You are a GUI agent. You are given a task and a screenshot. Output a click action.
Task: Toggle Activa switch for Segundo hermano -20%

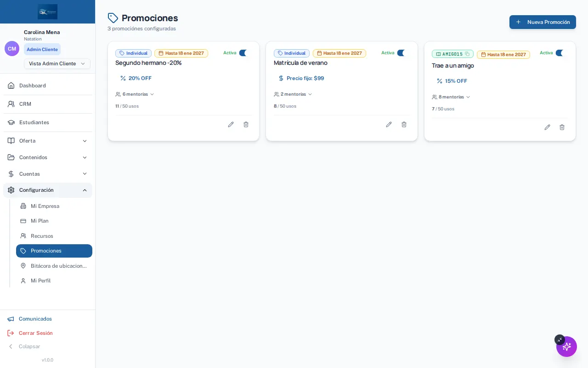pos(243,53)
